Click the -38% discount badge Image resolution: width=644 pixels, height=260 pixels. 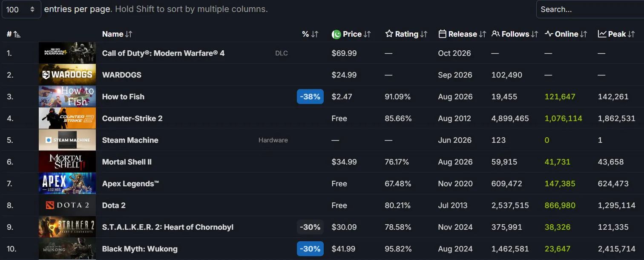(x=310, y=96)
